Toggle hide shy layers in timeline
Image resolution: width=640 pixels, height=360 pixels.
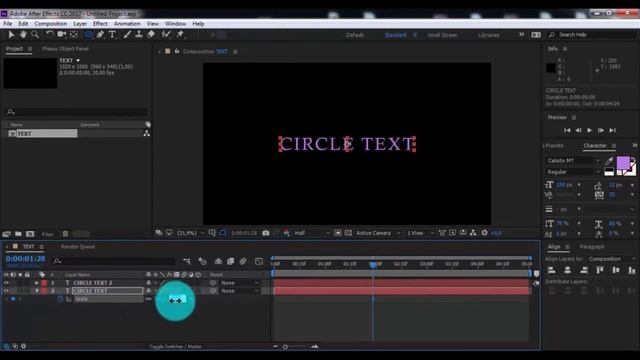point(218,261)
